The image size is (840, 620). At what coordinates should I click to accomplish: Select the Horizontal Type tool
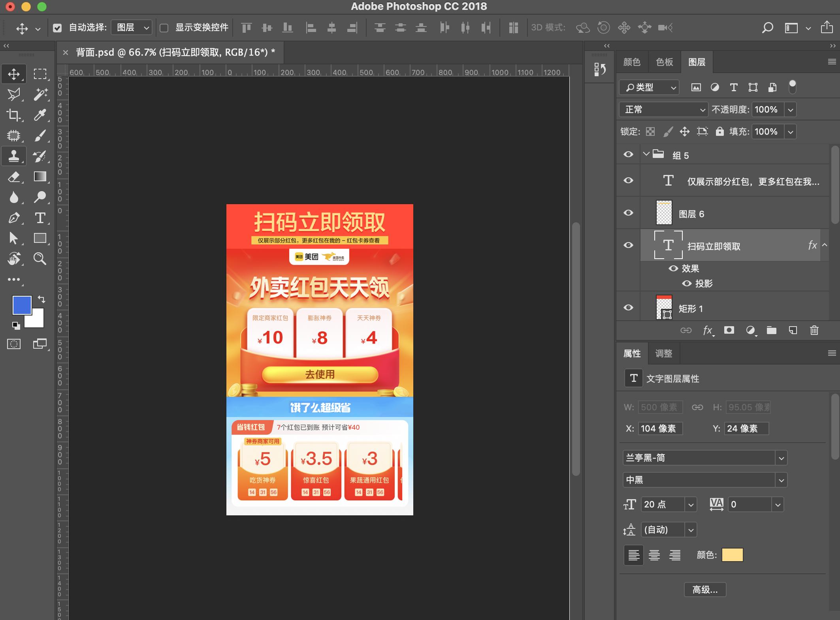pos(40,218)
